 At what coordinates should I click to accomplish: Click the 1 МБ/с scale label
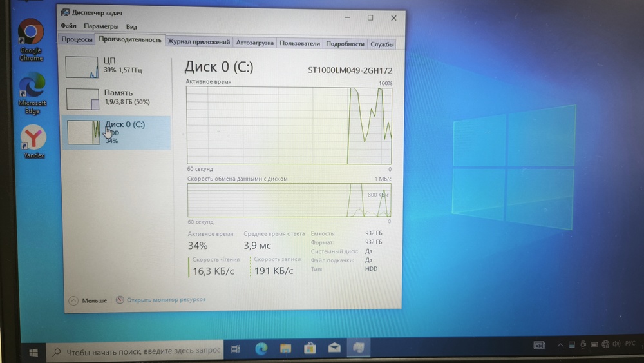[x=383, y=179]
